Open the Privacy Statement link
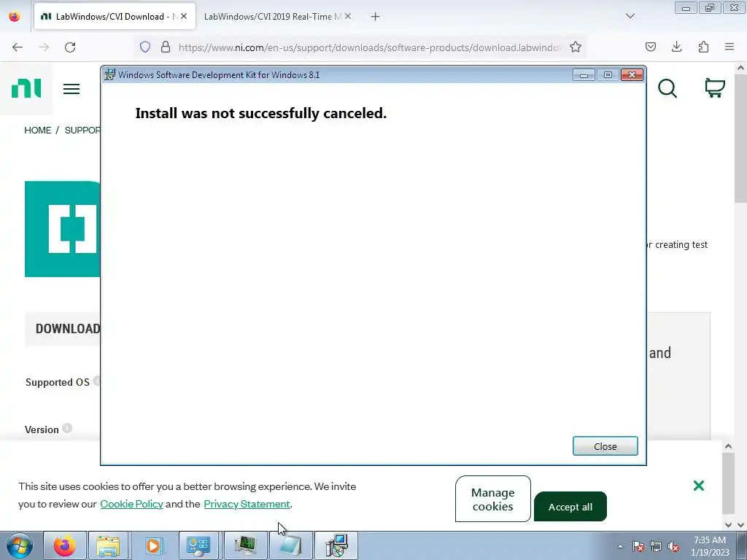 (247, 504)
